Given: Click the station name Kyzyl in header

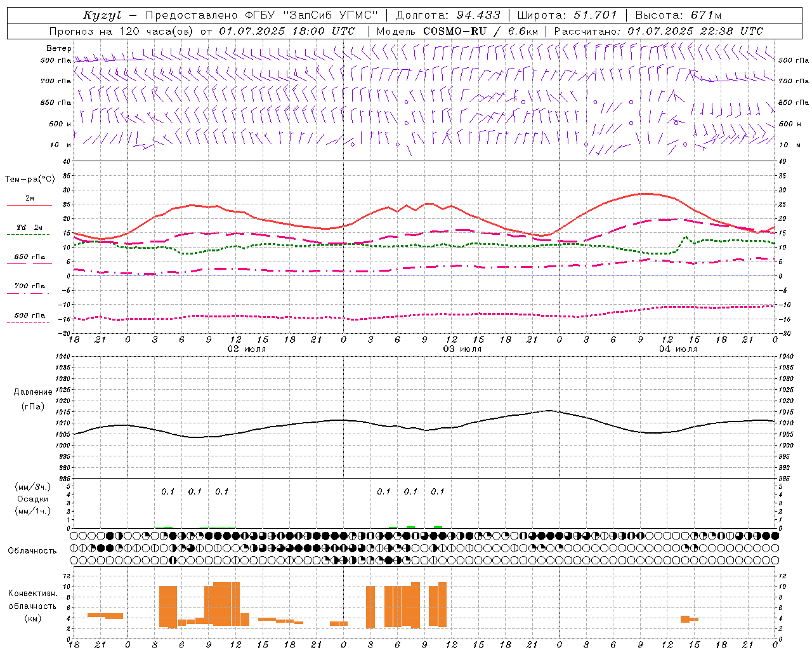Looking at the screenshot, I should click(102, 15).
